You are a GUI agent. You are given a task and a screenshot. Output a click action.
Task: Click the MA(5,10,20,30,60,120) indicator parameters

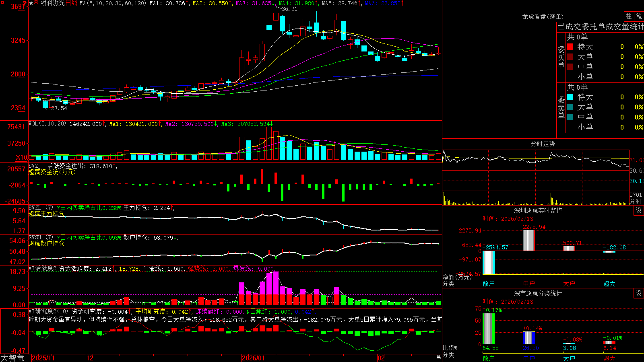tap(113, 3)
